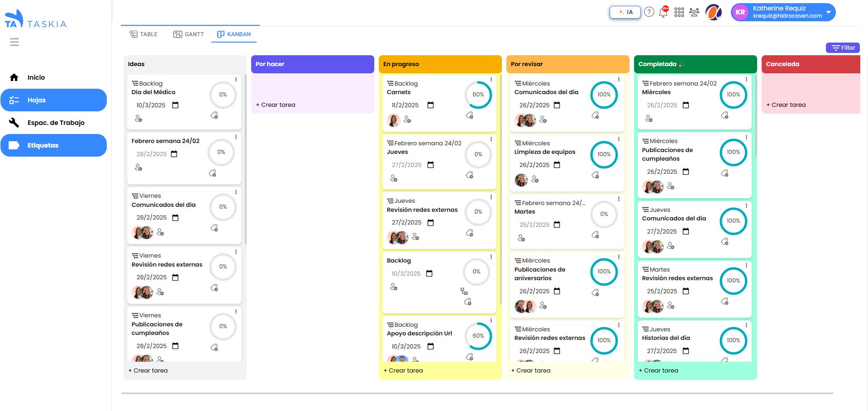Open three-dot menu on Limpieza de equipos card
This screenshot has height=411, width=868.
(x=619, y=139)
